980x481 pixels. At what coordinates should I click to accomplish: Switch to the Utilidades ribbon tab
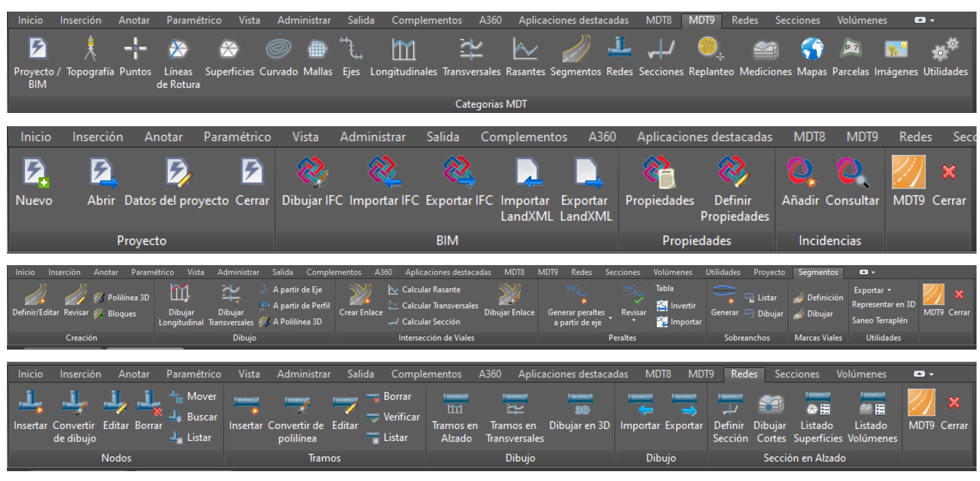pyautogui.click(x=722, y=272)
